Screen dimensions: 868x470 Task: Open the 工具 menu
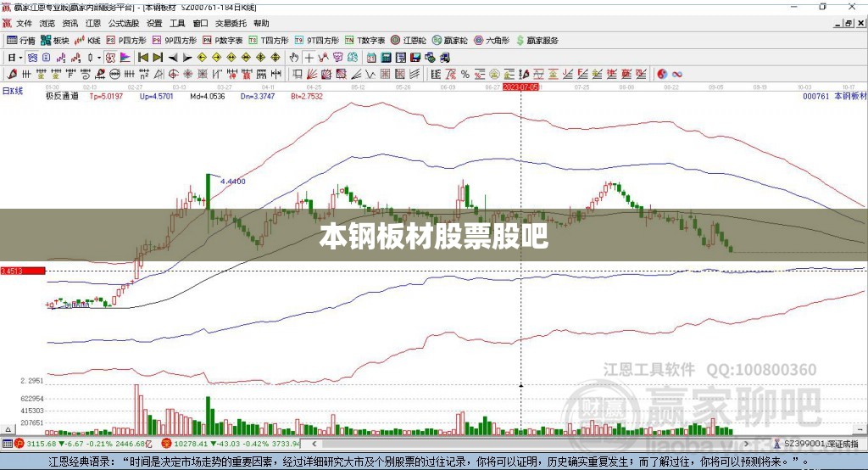[177, 23]
